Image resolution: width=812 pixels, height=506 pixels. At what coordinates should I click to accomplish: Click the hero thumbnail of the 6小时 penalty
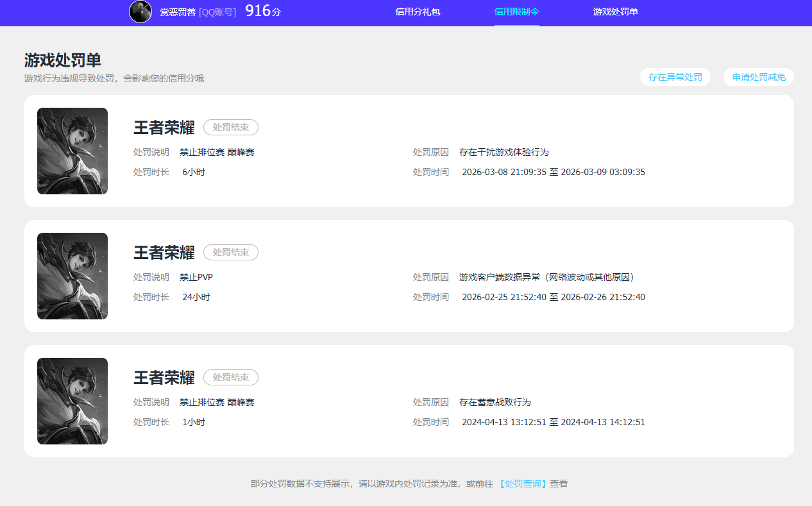point(72,151)
